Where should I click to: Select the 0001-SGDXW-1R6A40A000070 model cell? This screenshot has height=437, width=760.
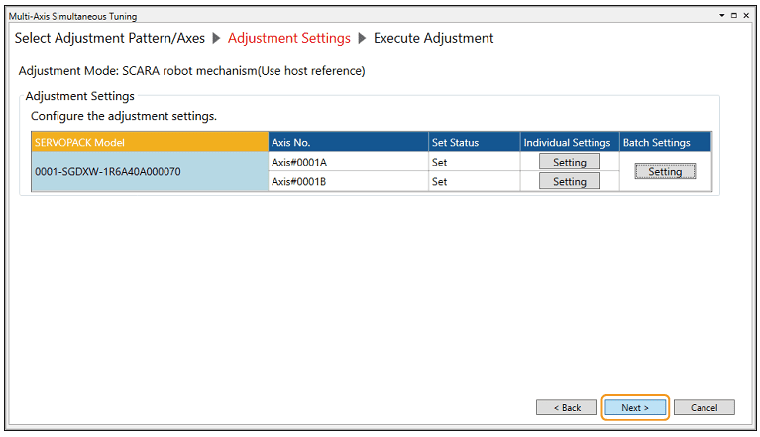tap(150, 172)
